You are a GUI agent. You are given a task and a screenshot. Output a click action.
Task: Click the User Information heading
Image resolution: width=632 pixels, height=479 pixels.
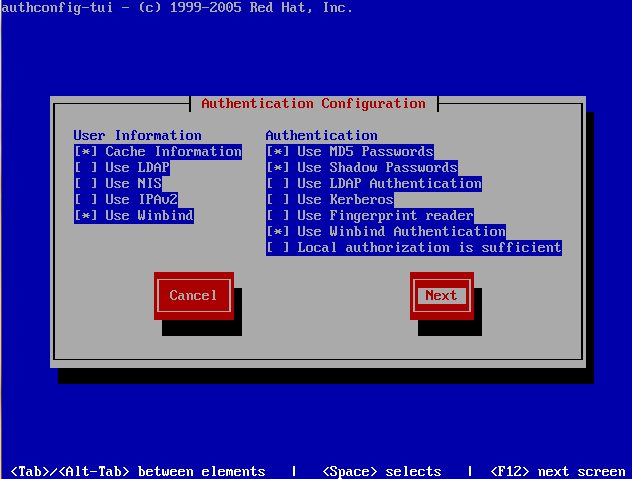tap(137, 135)
